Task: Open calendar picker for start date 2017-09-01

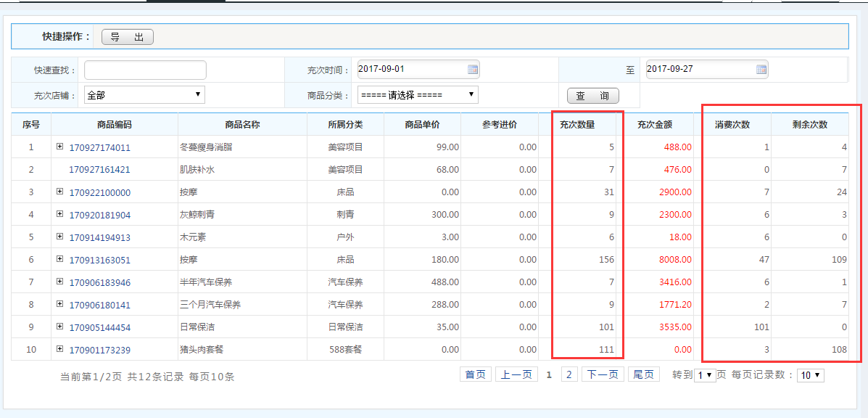Action: 473,70
